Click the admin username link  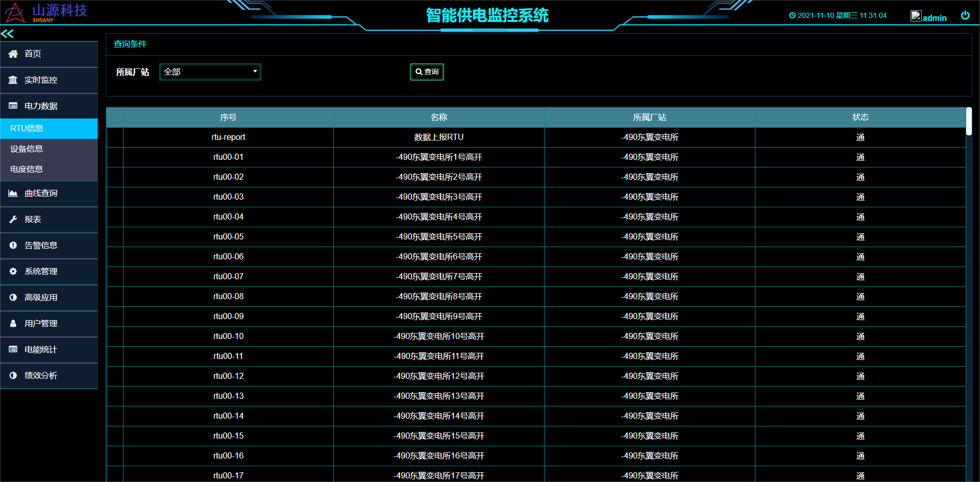click(x=935, y=18)
